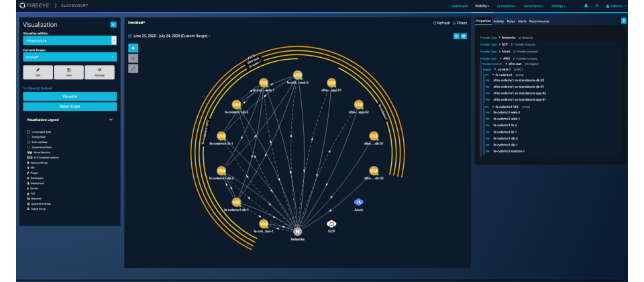The height and width of the screenshot is (282, 644).
Task: Click the Refresh link
Action: (x=441, y=23)
